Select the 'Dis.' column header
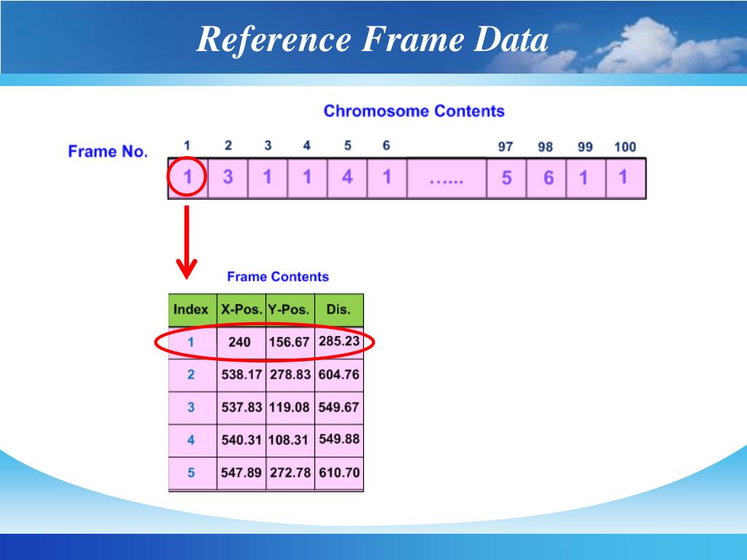The image size is (747, 560). (338, 309)
